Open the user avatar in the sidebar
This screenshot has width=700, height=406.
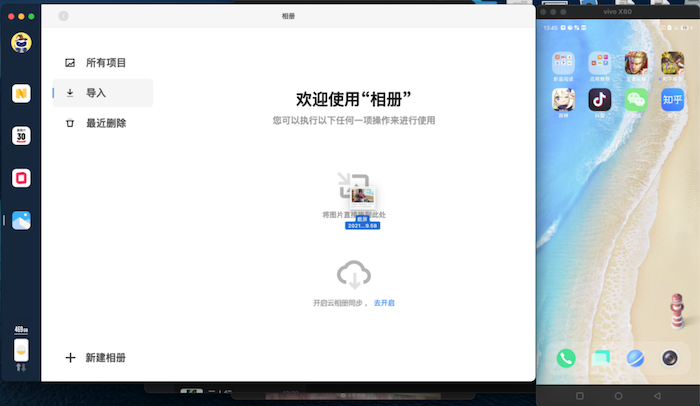pos(21,43)
